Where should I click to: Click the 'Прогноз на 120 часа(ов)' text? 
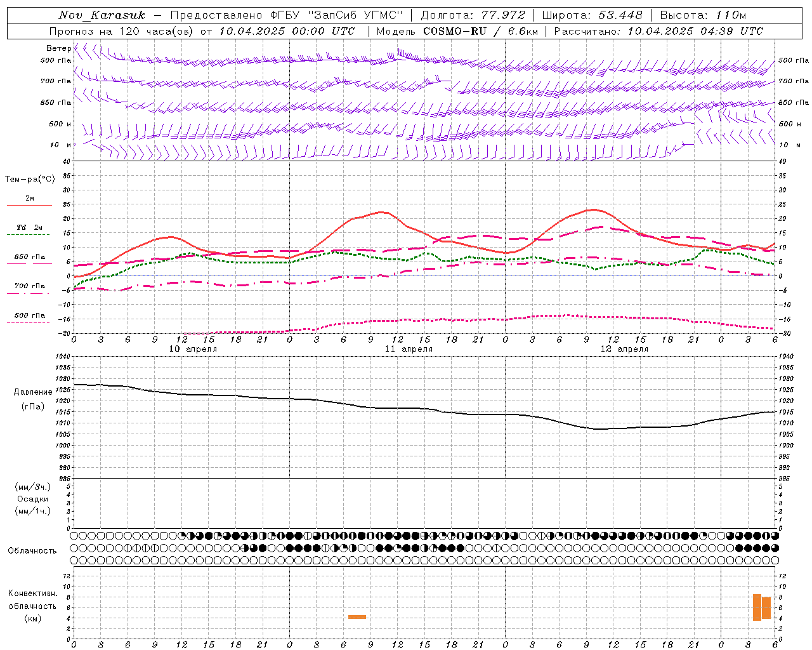pyautogui.click(x=121, y=31)
